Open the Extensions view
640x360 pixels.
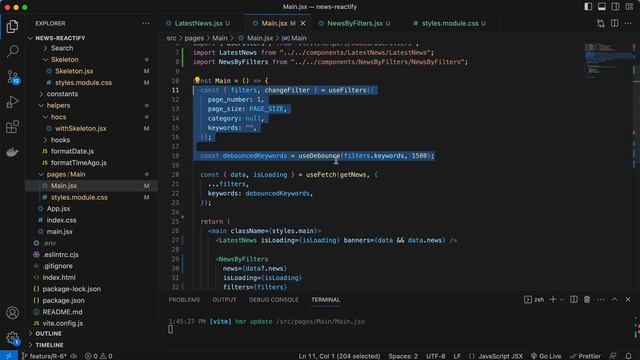click(12, 127)
